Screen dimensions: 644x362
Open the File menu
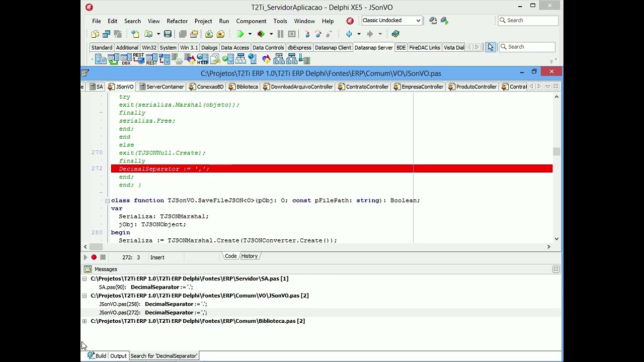coord(96,21)
